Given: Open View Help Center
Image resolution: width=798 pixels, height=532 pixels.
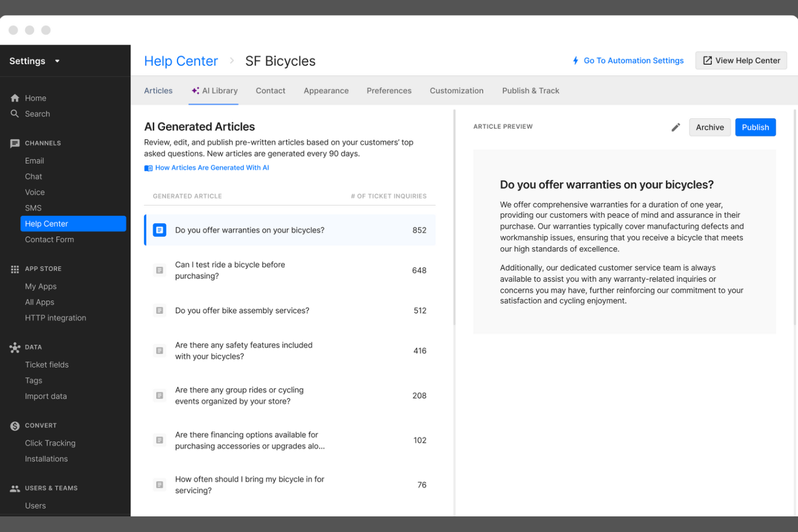Looking at the screenshot, I should tap(741, 60).
